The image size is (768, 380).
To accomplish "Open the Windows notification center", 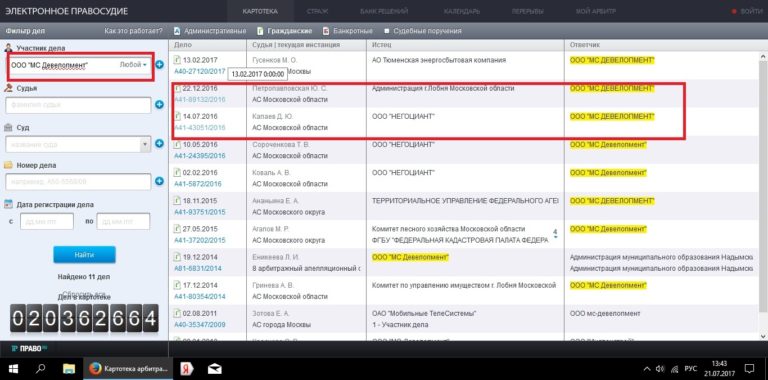I will tap(749, 368).
